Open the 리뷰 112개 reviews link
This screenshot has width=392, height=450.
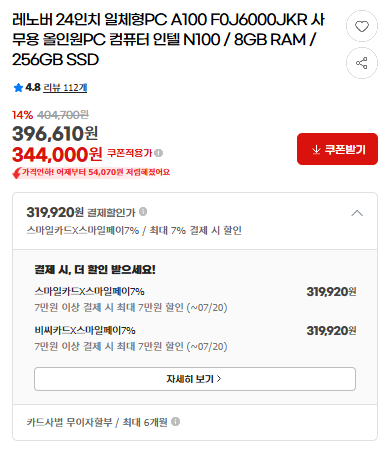click(65, 88)
